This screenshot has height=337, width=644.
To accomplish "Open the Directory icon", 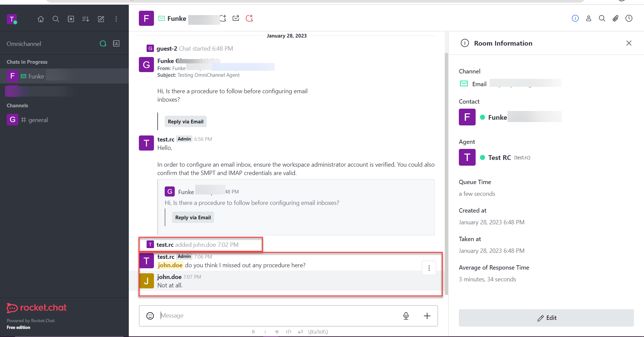I will (x=71, y=19).
